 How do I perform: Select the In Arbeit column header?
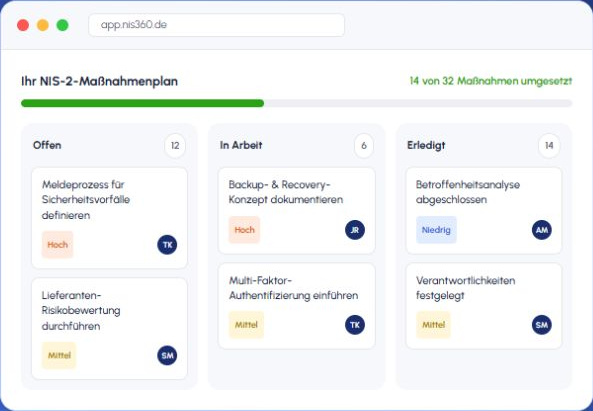click(241, 145)
